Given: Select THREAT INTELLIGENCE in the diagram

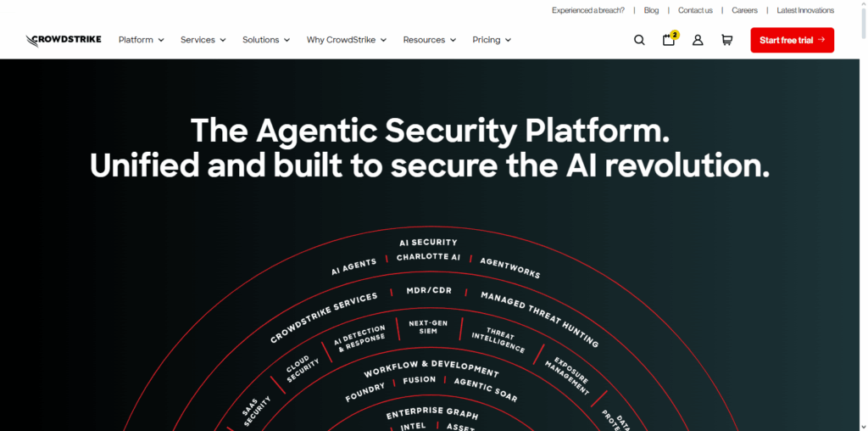Looking at the screenshot, I should coord(498,339).
